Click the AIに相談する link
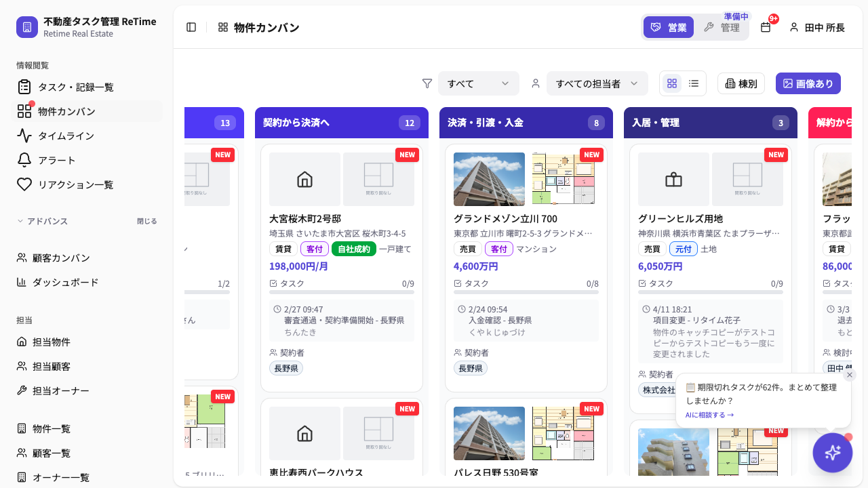Viewport: 868px width, 488px height. (709, 415)
